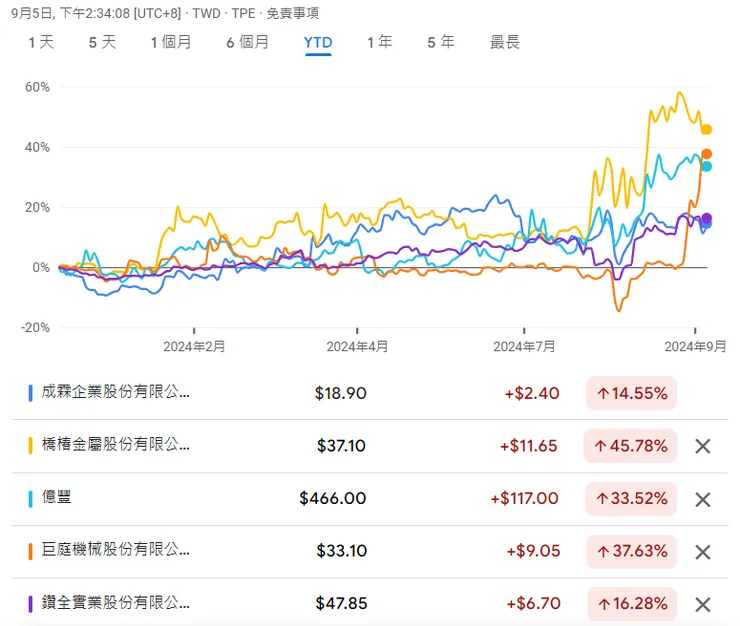Click the +$9.05 change amount
Image resolution: width=740 pixels, height=626 pixels.
[533, 551]
